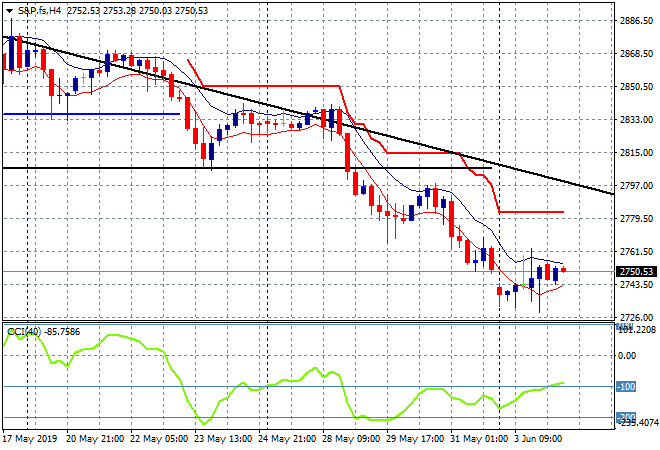
Task: Select the highlighted current price label 2750.53
Action: pyautogui.click(x=636, y=272)
